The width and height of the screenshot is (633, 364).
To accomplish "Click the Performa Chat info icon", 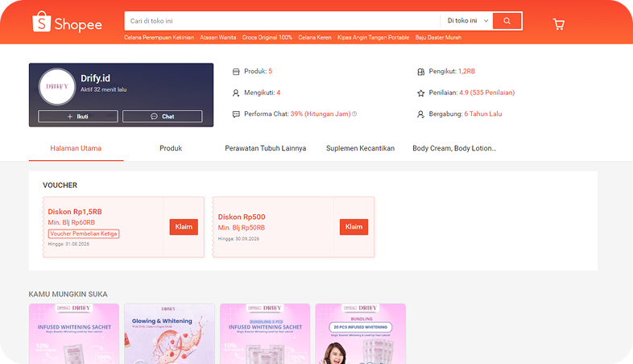I will (354, 114).
